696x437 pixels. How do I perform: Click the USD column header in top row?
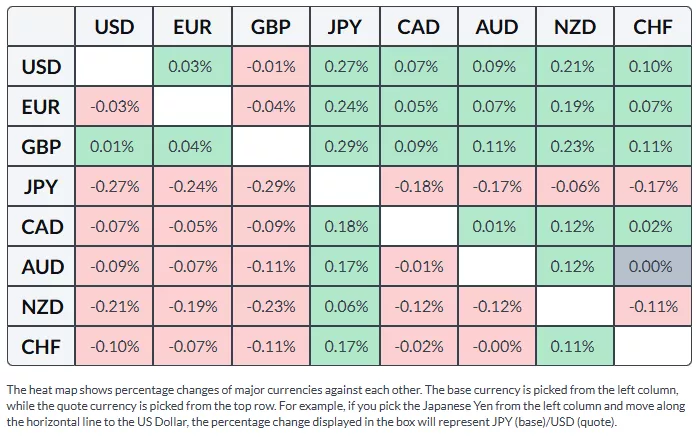114,27
